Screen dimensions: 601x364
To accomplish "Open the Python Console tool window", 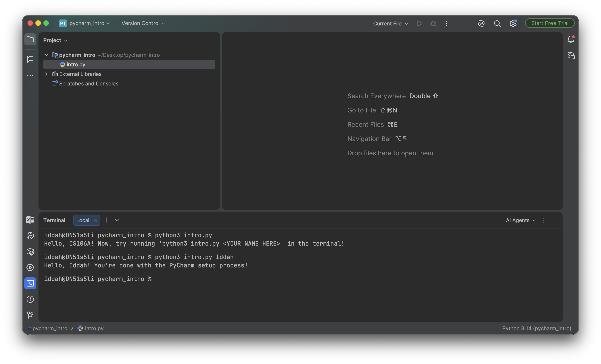I will coord(30,235).
